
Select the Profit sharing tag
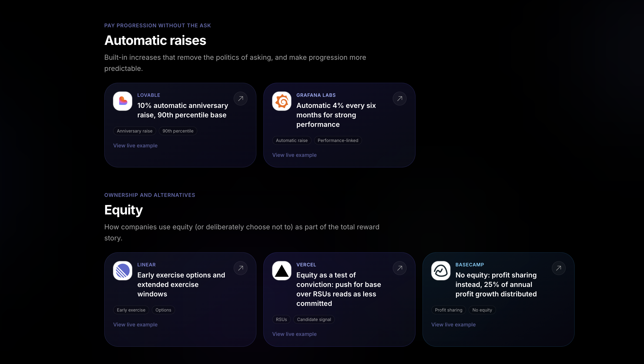(x=449, y=310)
